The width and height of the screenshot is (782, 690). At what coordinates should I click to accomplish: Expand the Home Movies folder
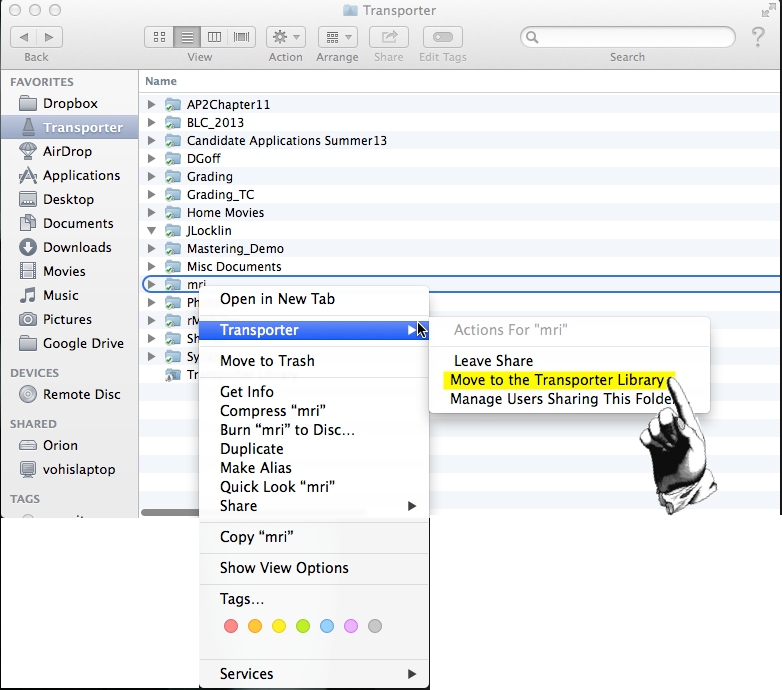[151, 212]
